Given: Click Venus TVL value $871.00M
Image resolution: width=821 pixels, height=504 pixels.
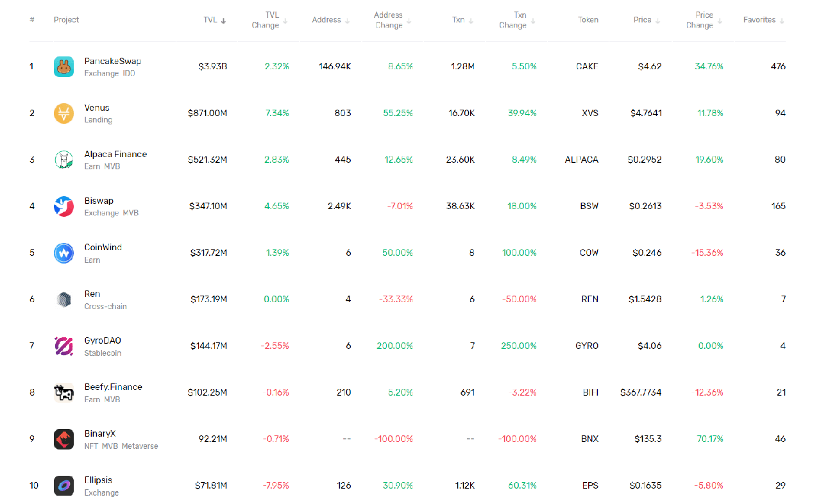Looking at the screenshot, I should point(207,113).
